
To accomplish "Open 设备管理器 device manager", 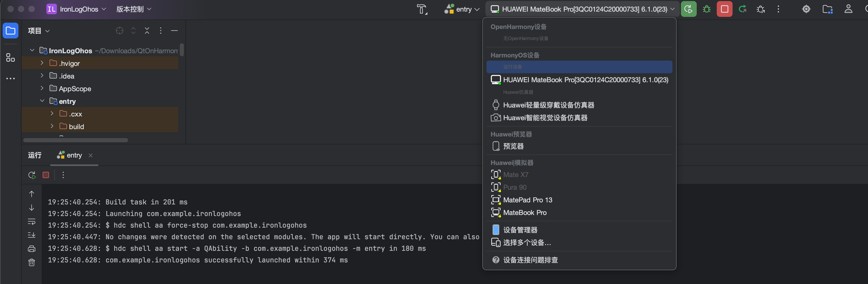I will (x=579, y=230).
